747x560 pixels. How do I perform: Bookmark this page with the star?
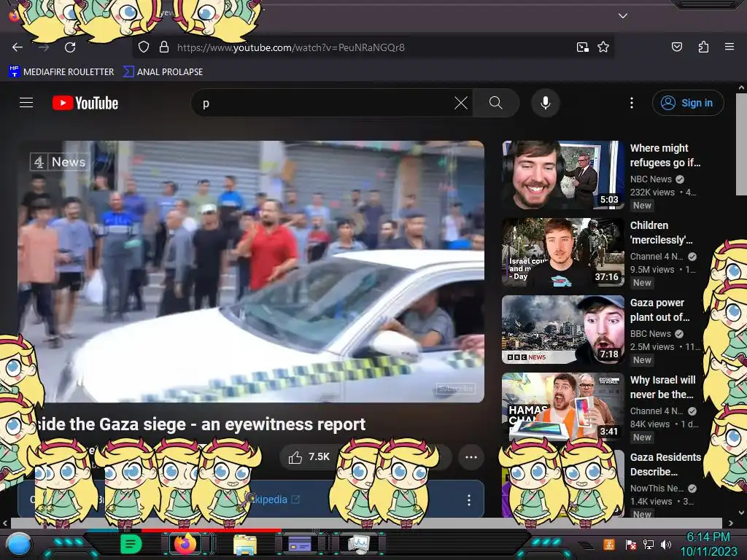(603, 47)
